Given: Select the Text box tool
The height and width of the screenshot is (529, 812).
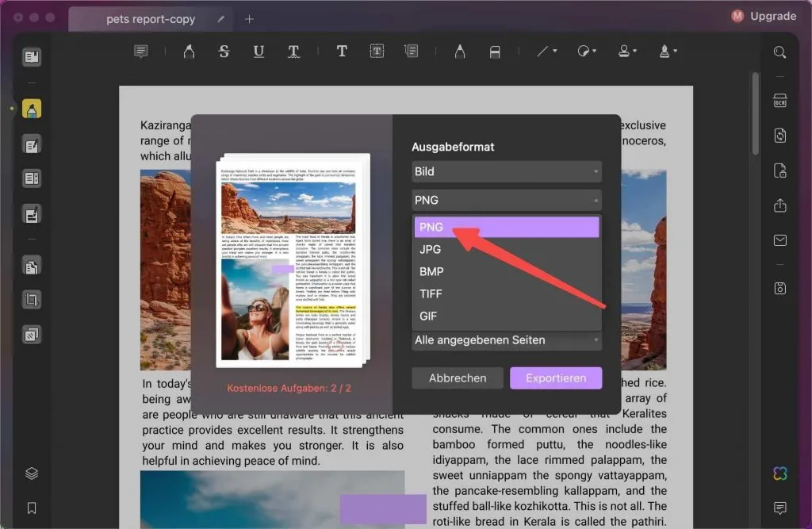Looking at the screenshot, I should (x=377, y=50).
